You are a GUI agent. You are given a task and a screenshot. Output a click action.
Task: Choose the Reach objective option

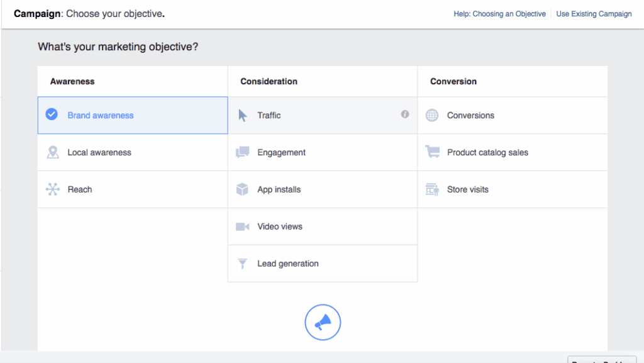[x=80, y=189]
